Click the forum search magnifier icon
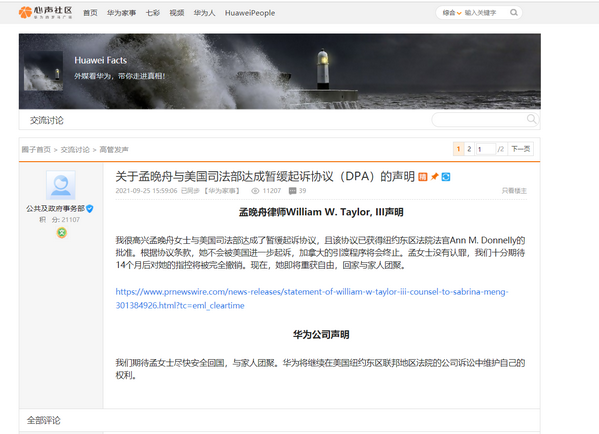Image resolution: width=599 pixels, height=434 pixels. click(531, 119)
